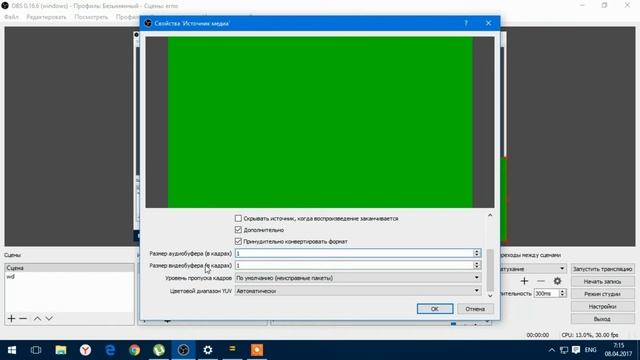Click 'Выход' button in OBS
The width and height of the screenshot is (640, 360).
pos(602,319)
